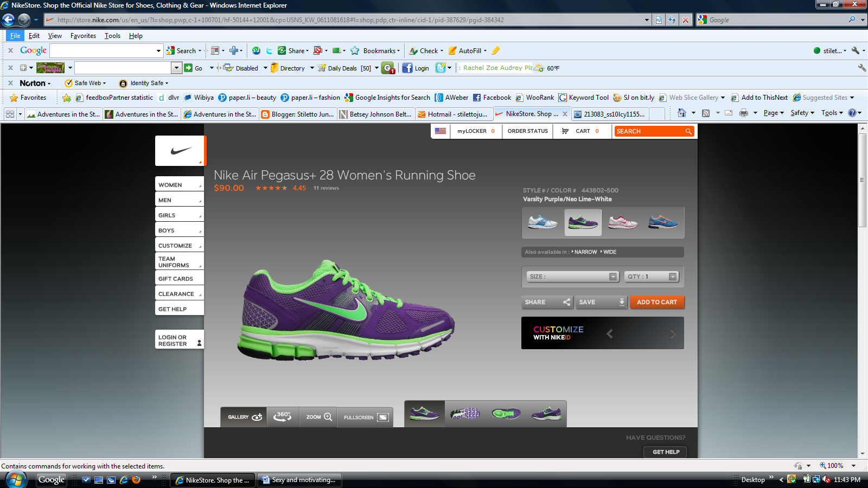Screen dimensions: 868x488
Task: Click the user icon in Login or Register
Action: [199, 343]
